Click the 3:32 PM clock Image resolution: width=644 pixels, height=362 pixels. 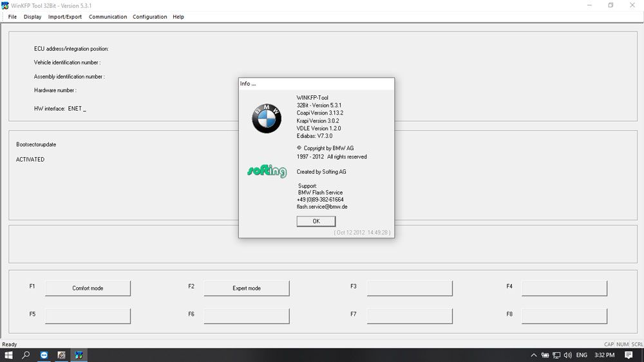click(605, 355)
